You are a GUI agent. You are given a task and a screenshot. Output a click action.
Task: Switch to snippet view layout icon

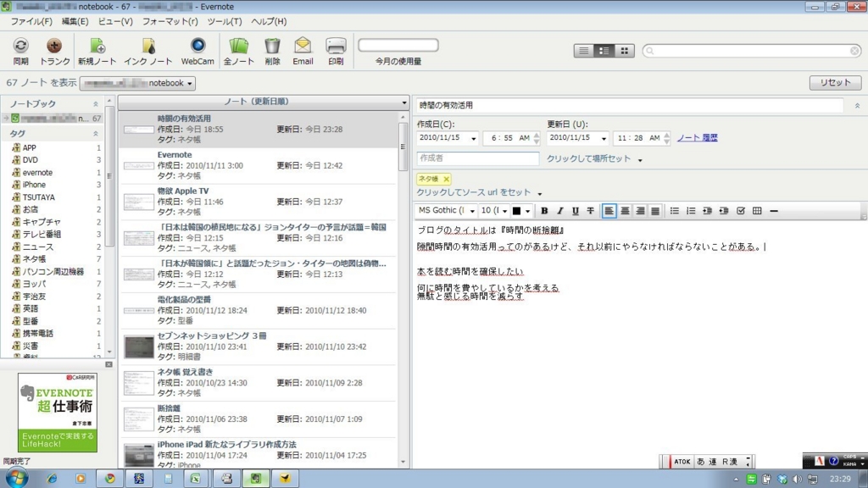point(604,51)
